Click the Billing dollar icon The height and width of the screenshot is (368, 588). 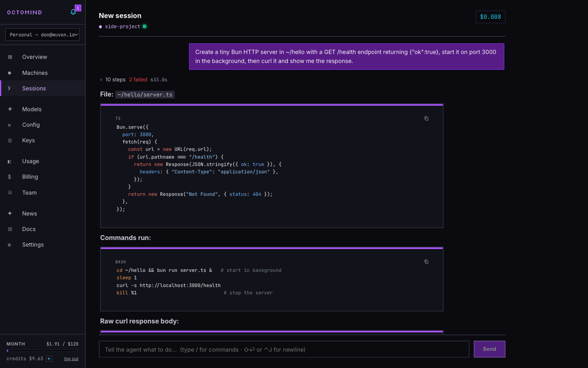coord(10,177)
